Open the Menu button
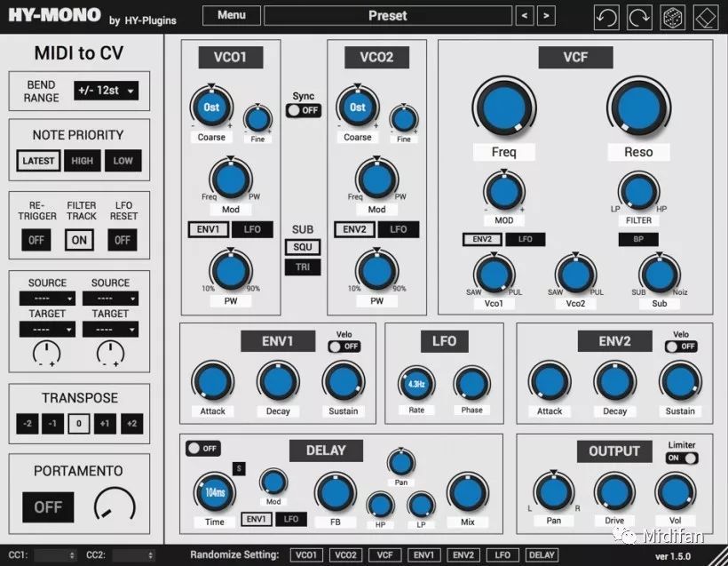The image size is (728, 566). pyautogui.click(x=231, y=15)
